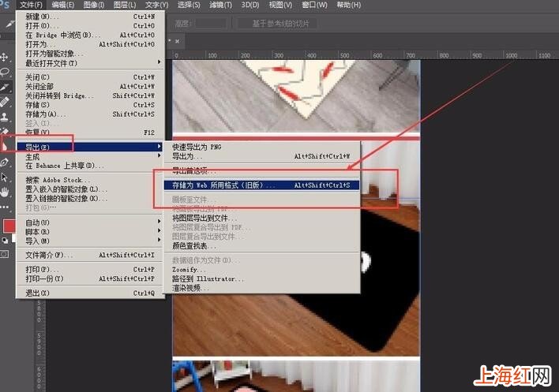The width and height of the screenshot is (559, 392).
Task: Choose 关闭全部 menu entry
Action: pyautogui.click(x=90, y=87)
